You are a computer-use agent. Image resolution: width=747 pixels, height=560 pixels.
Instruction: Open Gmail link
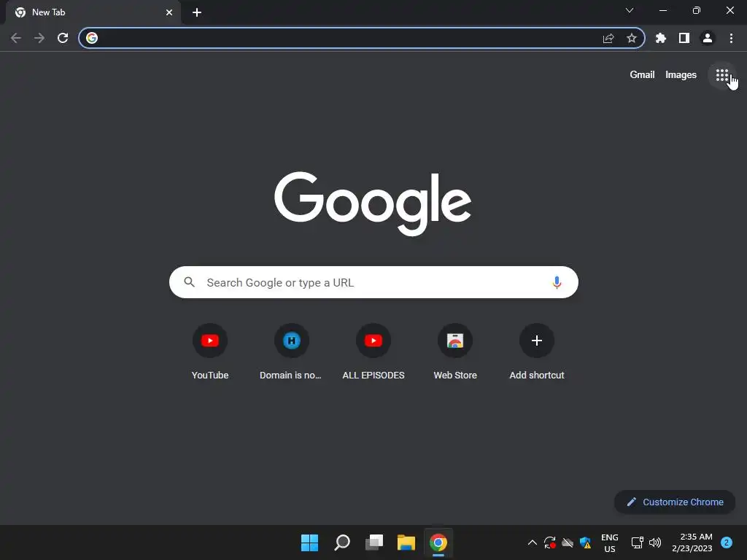click(642, 75)
